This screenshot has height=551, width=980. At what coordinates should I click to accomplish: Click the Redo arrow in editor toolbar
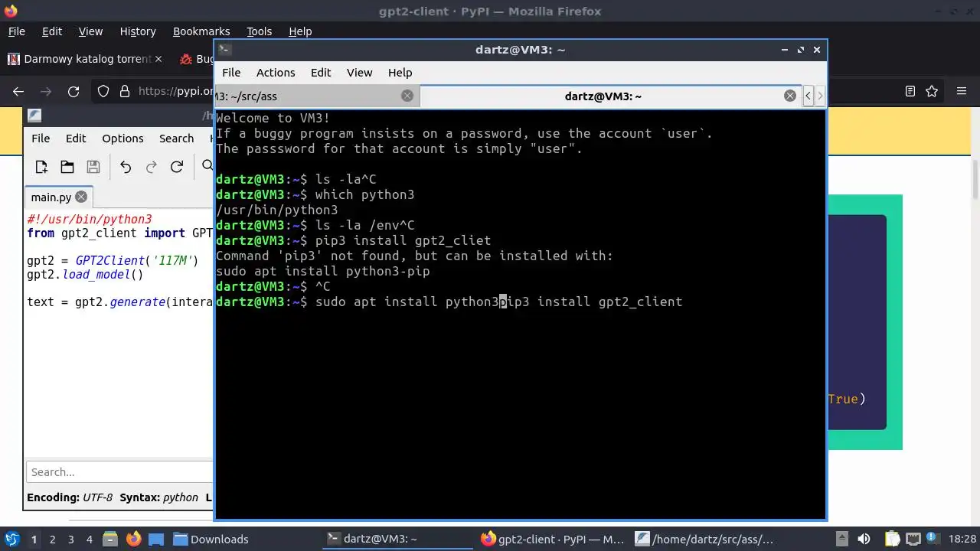[x=151, y=167]
